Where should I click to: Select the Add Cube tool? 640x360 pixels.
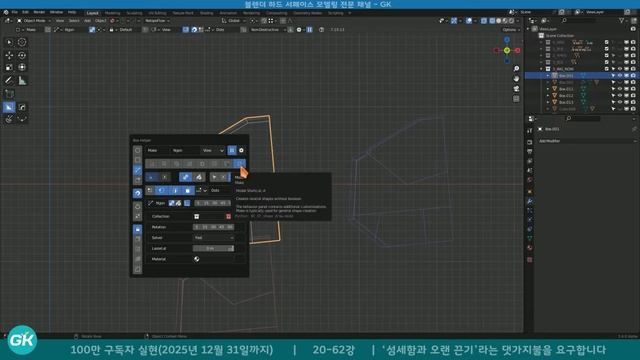[x=9, y=94]
